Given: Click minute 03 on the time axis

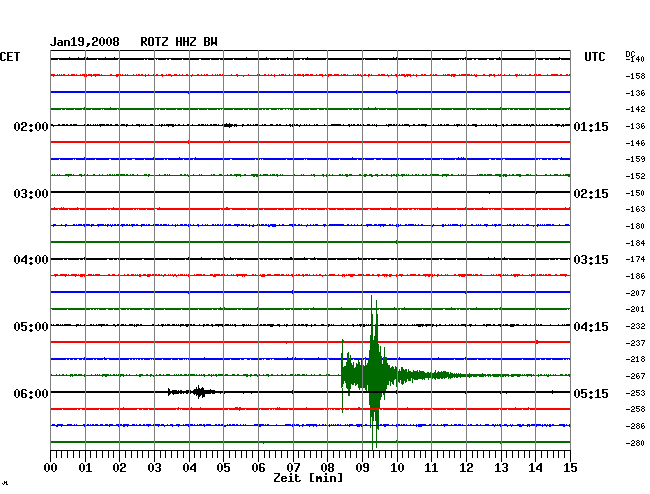Looking at the screenshot, I should pyautogui.click(x=154, y=468).
